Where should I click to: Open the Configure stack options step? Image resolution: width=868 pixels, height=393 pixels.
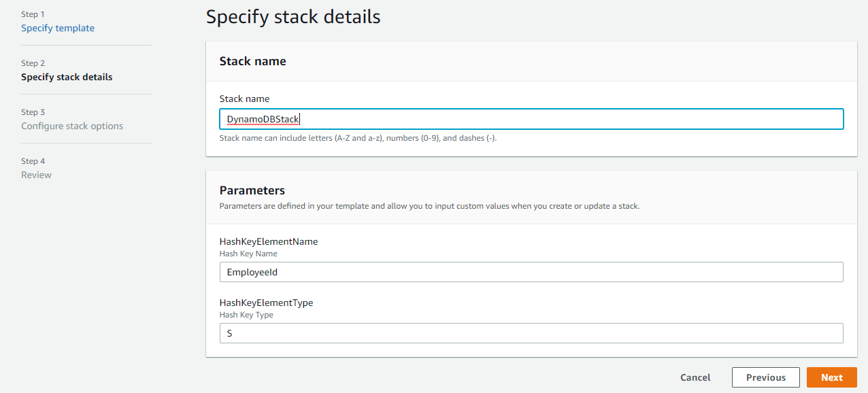coord(72,126)
